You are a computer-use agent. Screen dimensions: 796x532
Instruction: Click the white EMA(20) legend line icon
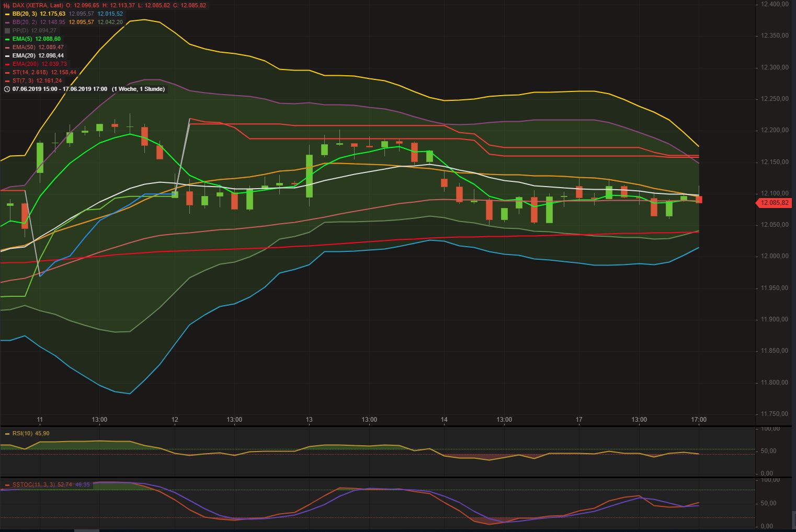(x=7, y=55)
